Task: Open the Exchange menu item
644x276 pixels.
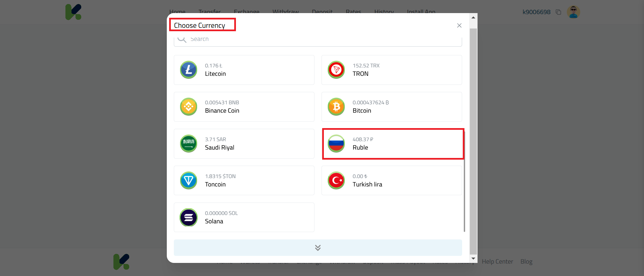Action: pos(247,12)
